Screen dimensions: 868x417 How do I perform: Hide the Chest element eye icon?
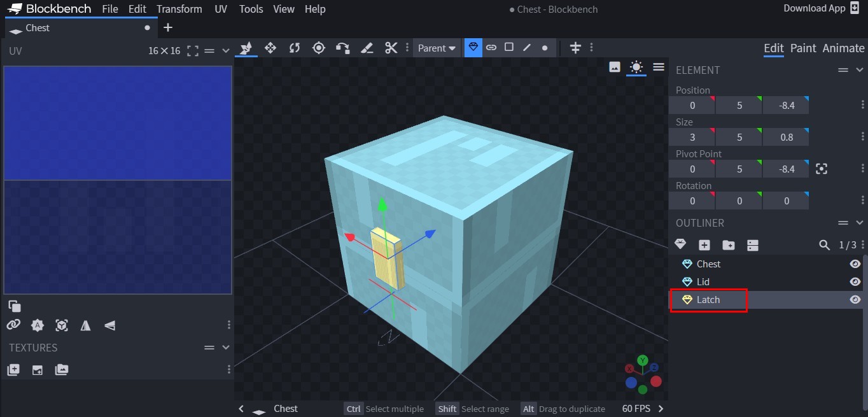pyautogui.click(x=855, y=264)
